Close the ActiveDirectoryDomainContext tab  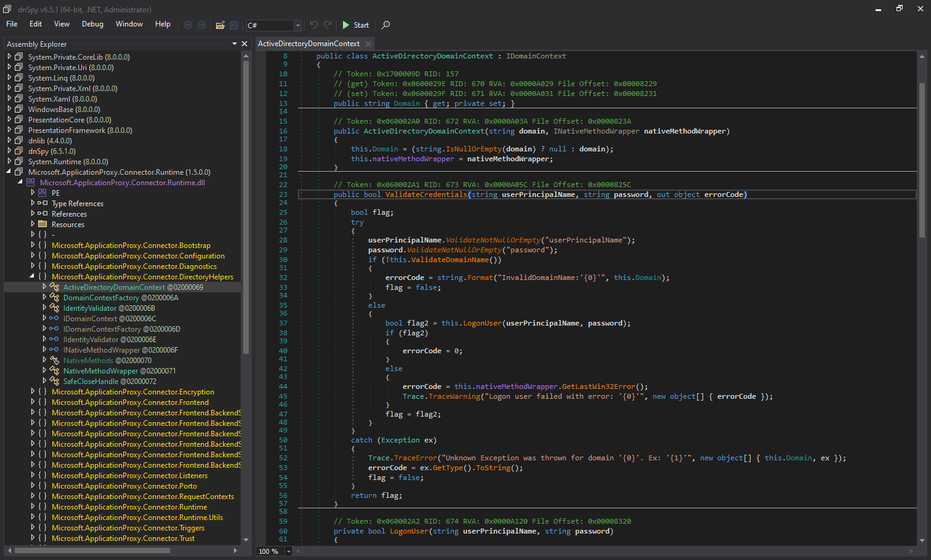pyautogui.click(x=368, y=44)
